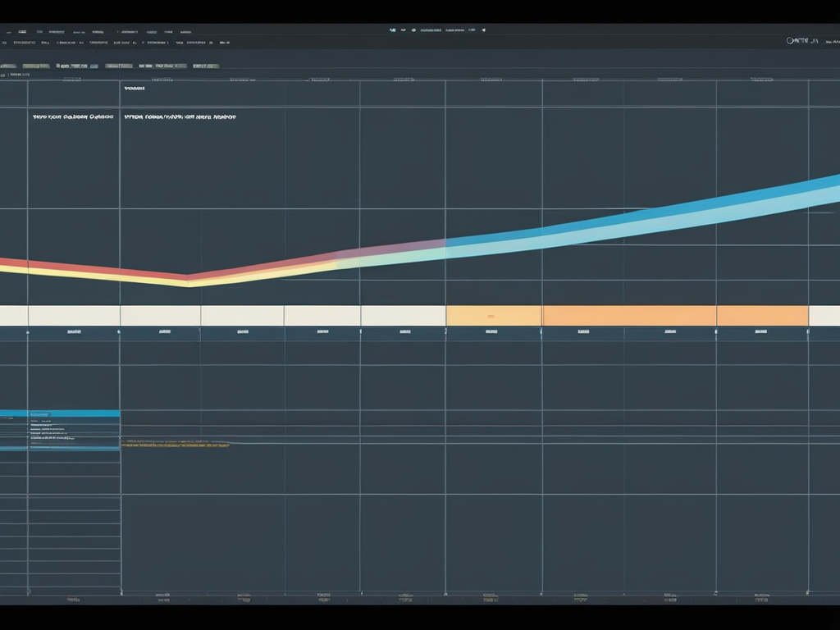This screenshot has height=630, width=840.
Task: Click the lowest dip point of the chart line
Action: [x=188, y=281]
